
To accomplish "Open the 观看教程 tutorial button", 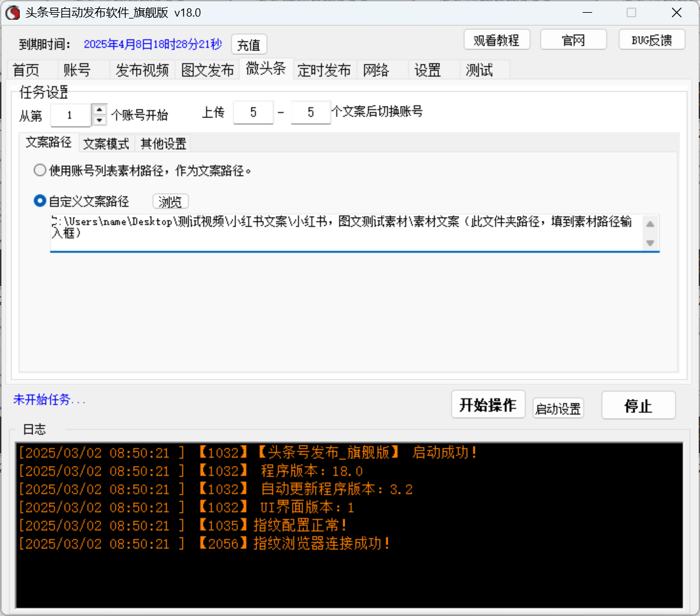I will [x=496, y=40].
